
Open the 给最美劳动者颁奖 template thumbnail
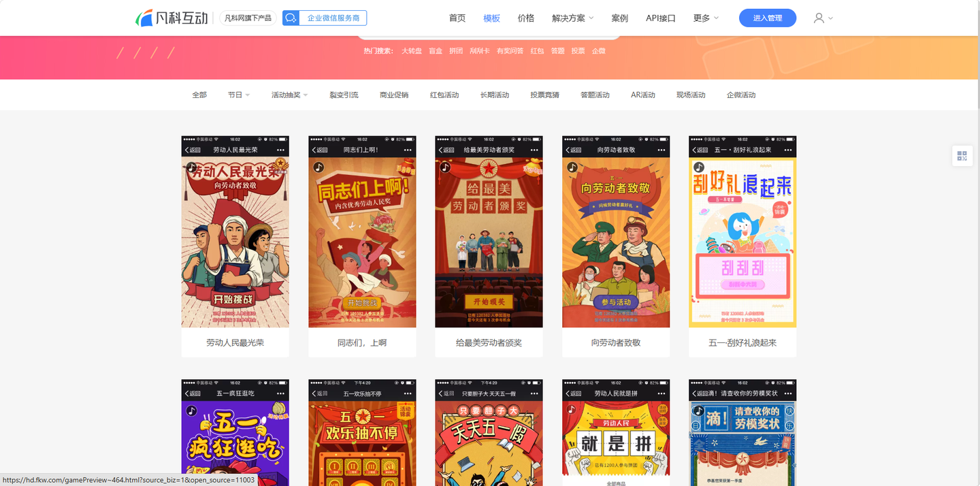click(x=489, y=231)
